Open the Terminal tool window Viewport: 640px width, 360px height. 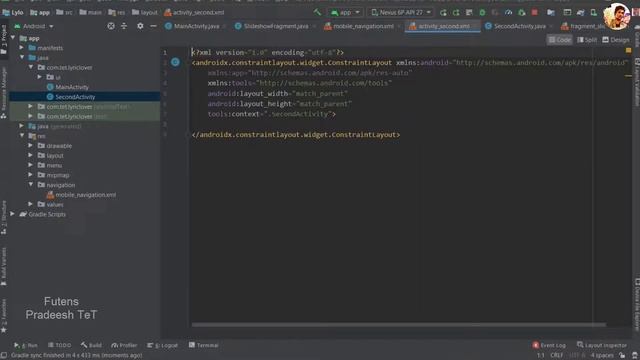[204, 345]
